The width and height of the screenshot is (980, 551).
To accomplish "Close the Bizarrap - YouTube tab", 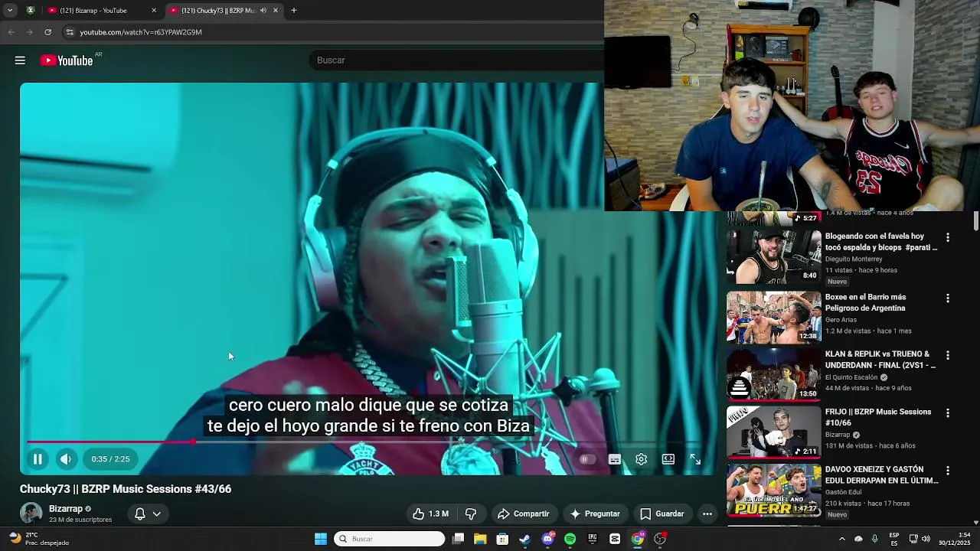I will pyautogui.click(x=154, y=11).
